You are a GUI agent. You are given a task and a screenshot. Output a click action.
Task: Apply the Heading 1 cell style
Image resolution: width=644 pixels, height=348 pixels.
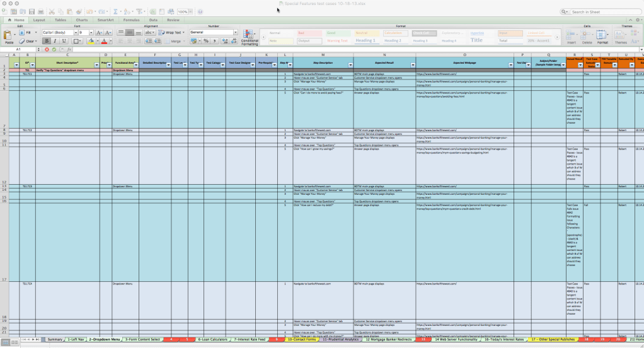(365, 40)
